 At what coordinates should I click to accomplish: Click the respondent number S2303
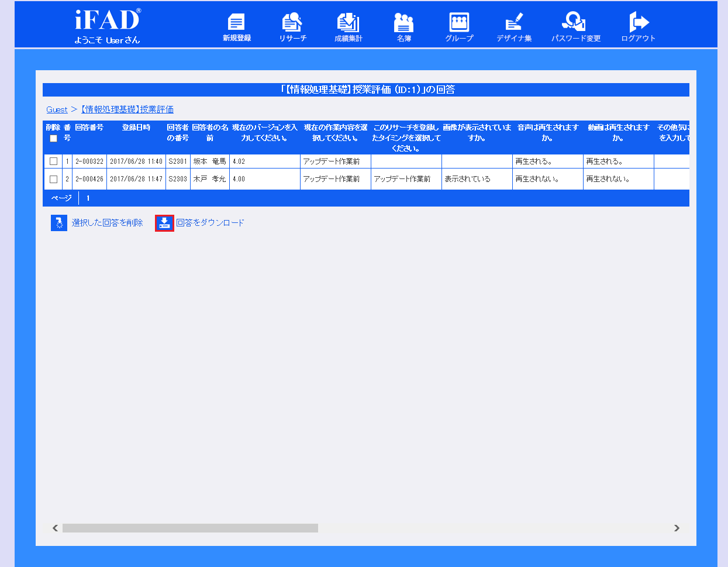pos(178,179)
